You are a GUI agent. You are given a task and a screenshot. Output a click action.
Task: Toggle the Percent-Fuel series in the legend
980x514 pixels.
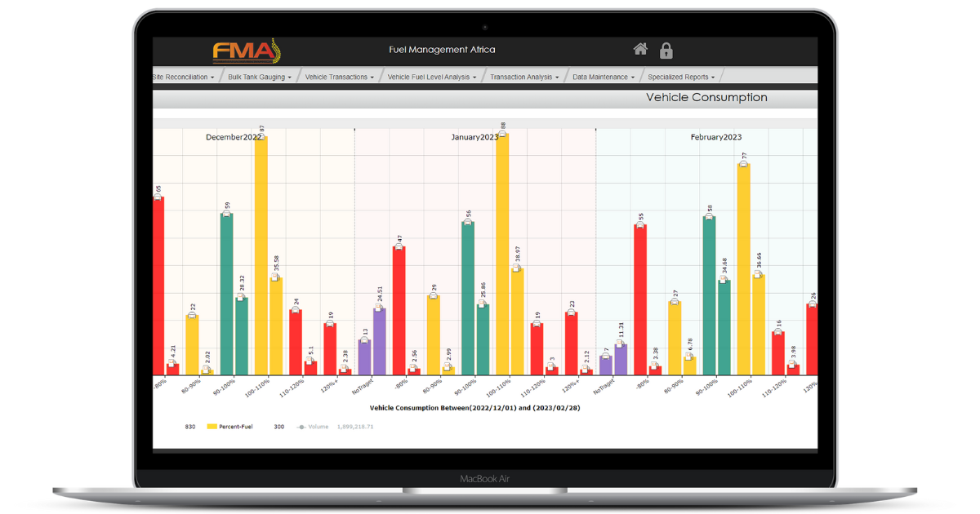(237, 426)
